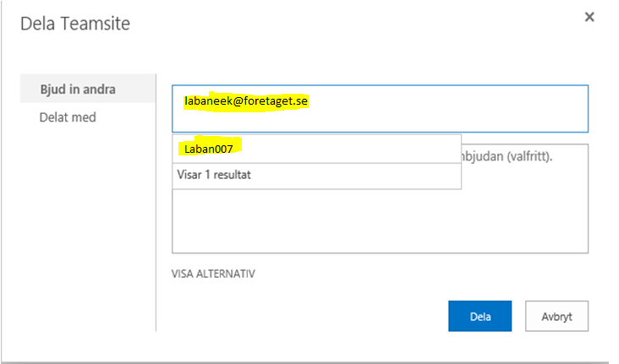This screenshot has height=364, width=619.
Task: Select the Bjud in andra tab
Action: (88, 89)
